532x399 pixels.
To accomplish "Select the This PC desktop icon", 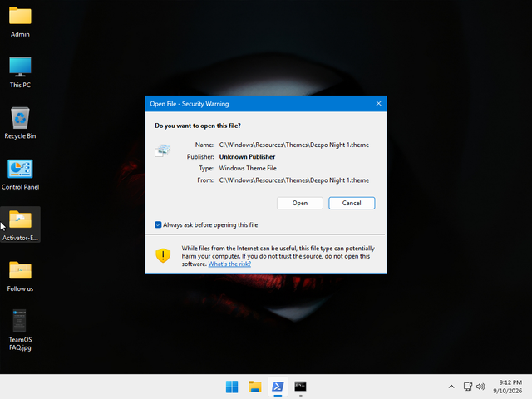I will [x=20, y=72].
